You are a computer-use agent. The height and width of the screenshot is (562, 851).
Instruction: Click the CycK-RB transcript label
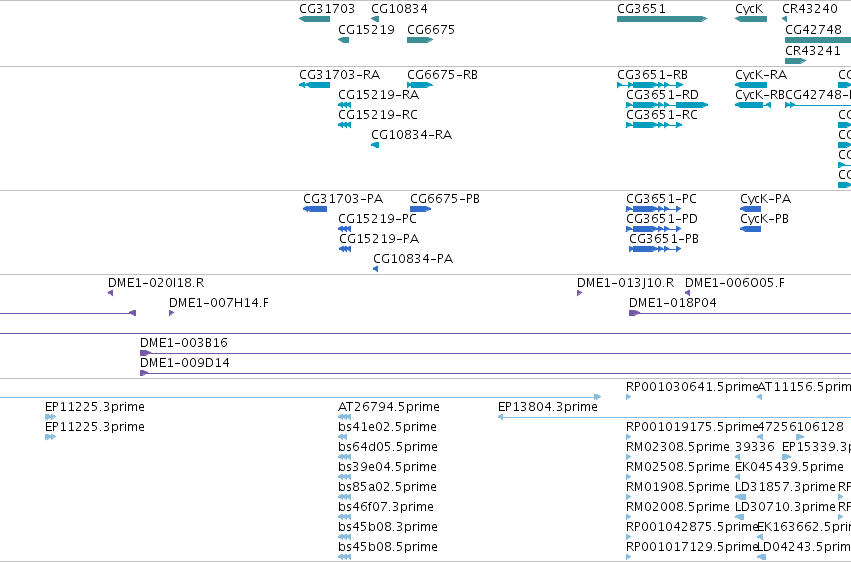click(x=760, y=95)
